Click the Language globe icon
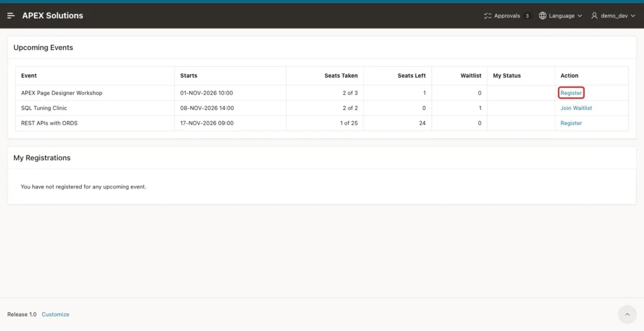 pos(543,16)
